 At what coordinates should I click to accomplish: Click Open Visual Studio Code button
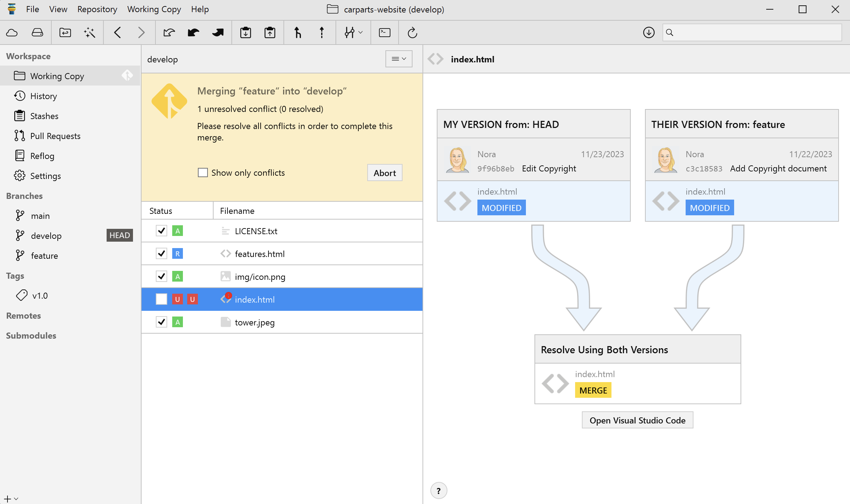[637, 420]
